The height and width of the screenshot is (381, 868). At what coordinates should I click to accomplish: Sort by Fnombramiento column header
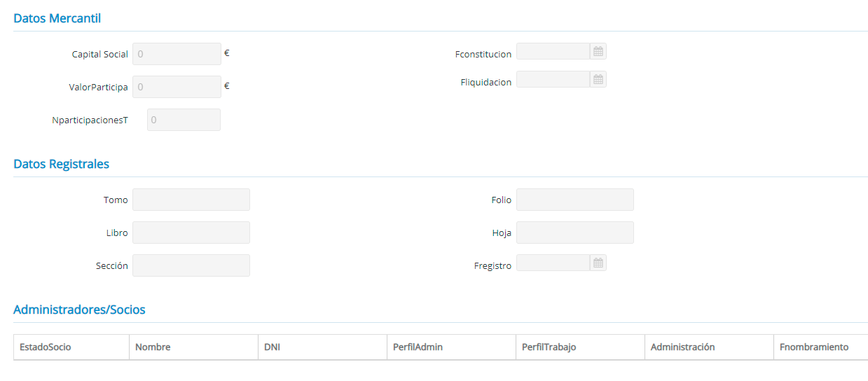pyautogui.click(x=813, y=347)
